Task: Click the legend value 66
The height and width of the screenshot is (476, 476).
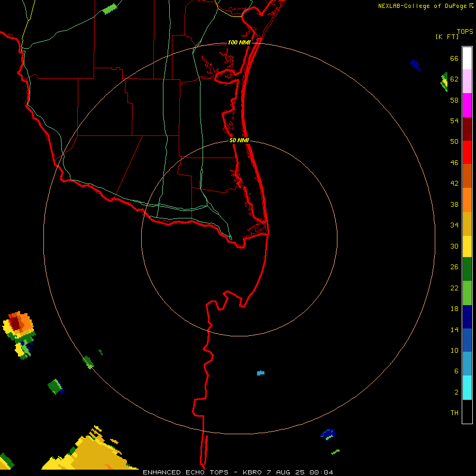Action: 454,58
